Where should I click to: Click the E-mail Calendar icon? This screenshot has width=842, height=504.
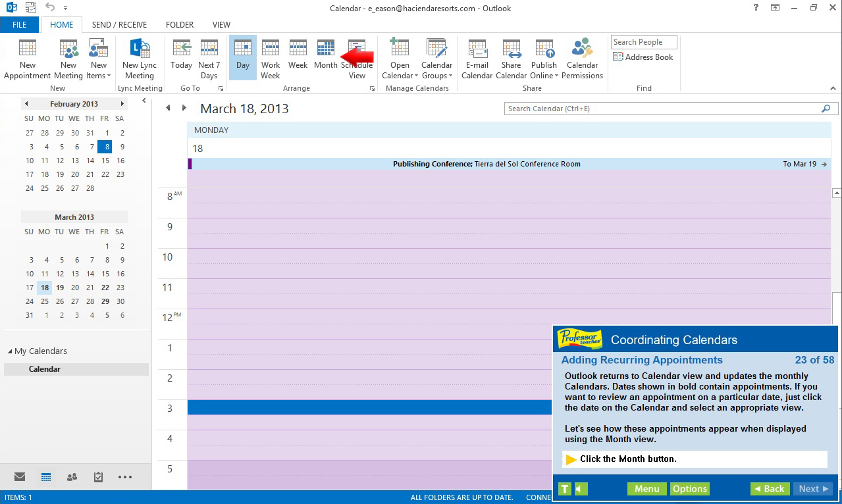tap(477, 58)
